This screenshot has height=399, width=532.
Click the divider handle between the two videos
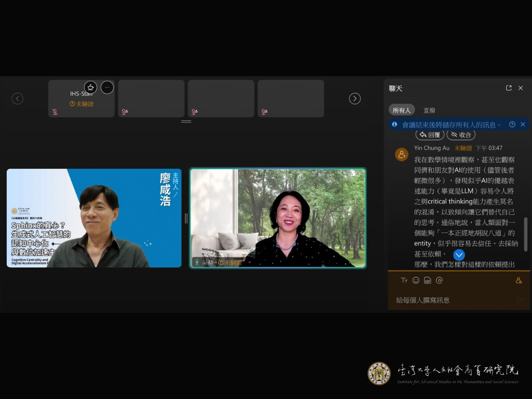pos(186,218)
